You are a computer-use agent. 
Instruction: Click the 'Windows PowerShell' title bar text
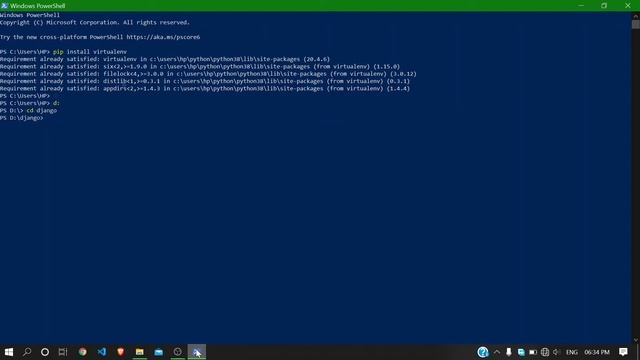tap(38, 6)
